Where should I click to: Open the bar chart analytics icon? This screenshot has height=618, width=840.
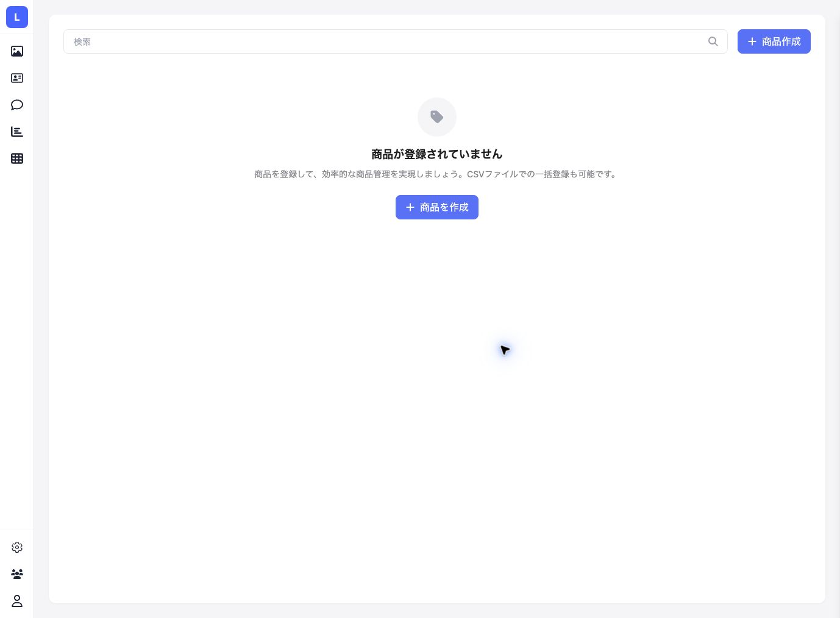[17, 132]
